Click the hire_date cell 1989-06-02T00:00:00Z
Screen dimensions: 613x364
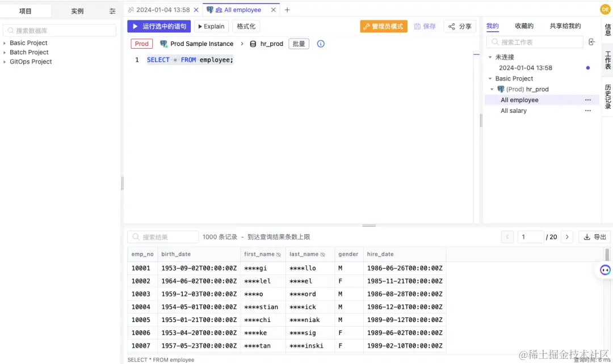[405, 333]
